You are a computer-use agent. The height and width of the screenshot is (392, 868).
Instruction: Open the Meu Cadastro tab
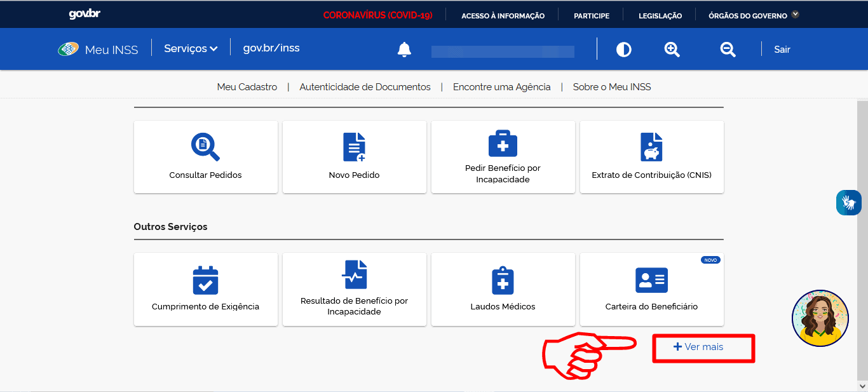[247, 87]
